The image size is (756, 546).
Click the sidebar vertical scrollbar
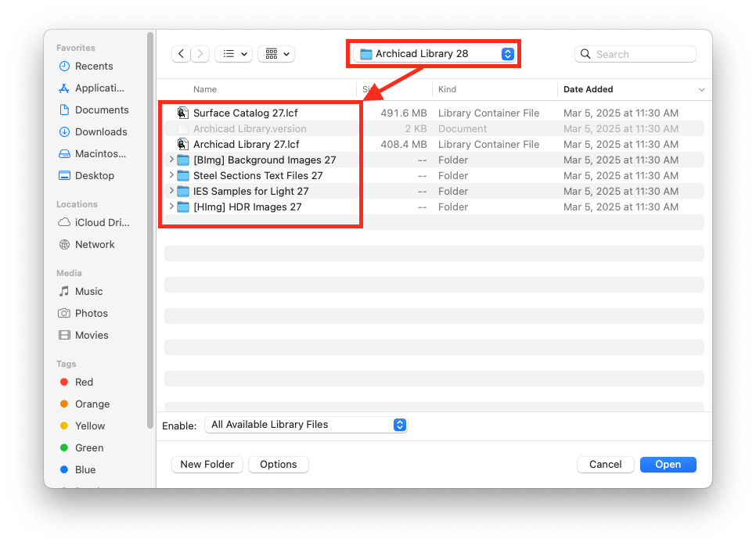(x=150, y=230)
